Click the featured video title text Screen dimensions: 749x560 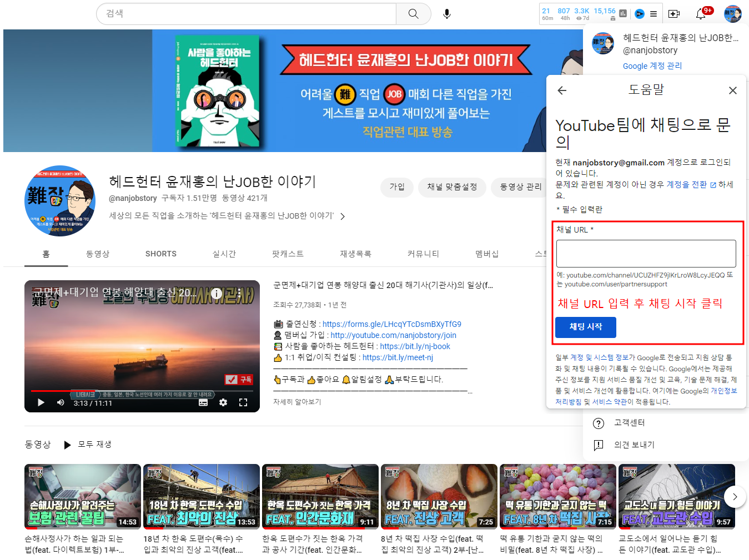(x=383, y=285)
